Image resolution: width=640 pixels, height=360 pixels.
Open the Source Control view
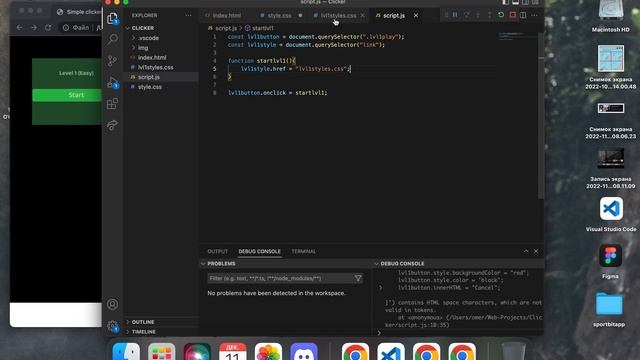pyautogui.click(x=112, y=61)
